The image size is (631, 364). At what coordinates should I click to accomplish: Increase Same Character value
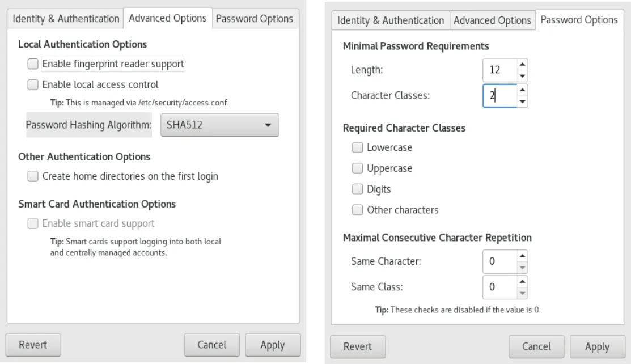coord(522,256)
